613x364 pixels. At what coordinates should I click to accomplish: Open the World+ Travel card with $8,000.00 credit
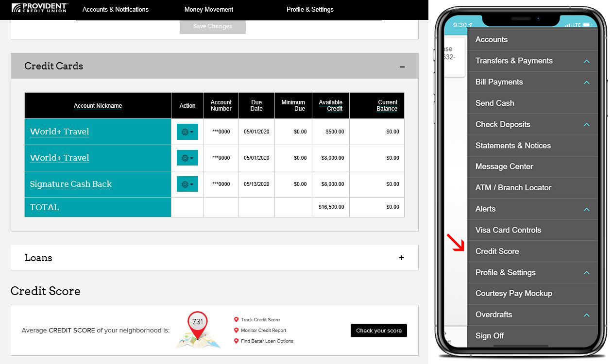click(x=59, y=158)
